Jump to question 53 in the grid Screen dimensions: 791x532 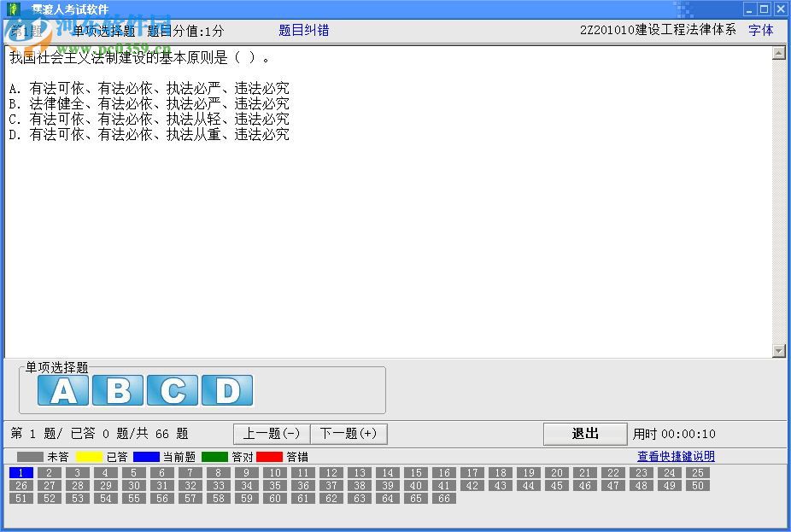pos(77,498)
